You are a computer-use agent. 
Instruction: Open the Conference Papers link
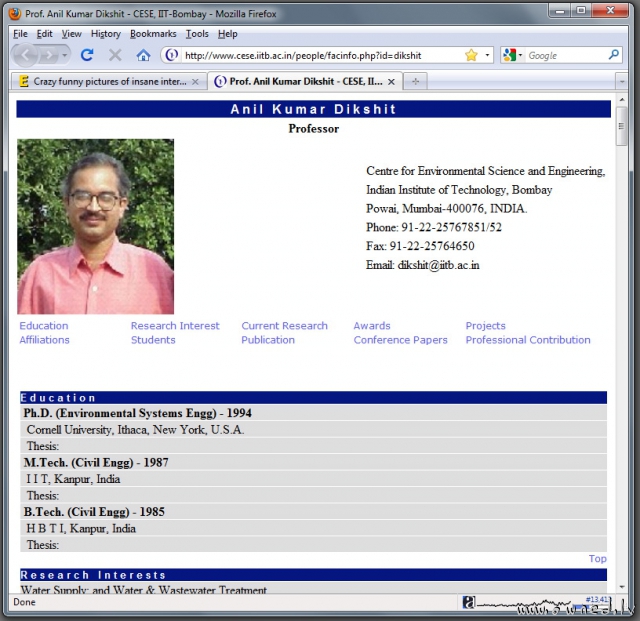[x=400, y=340]
